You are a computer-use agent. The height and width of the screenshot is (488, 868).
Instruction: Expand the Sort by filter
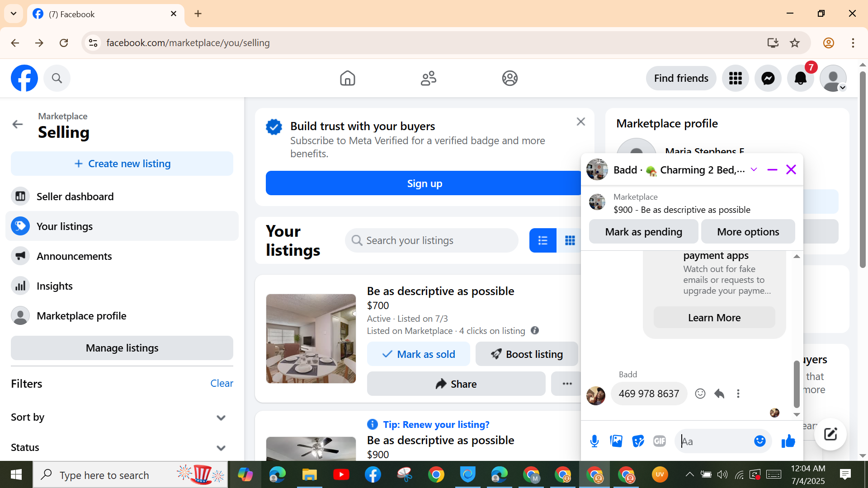pyautogui.click(x=221, y=418)
